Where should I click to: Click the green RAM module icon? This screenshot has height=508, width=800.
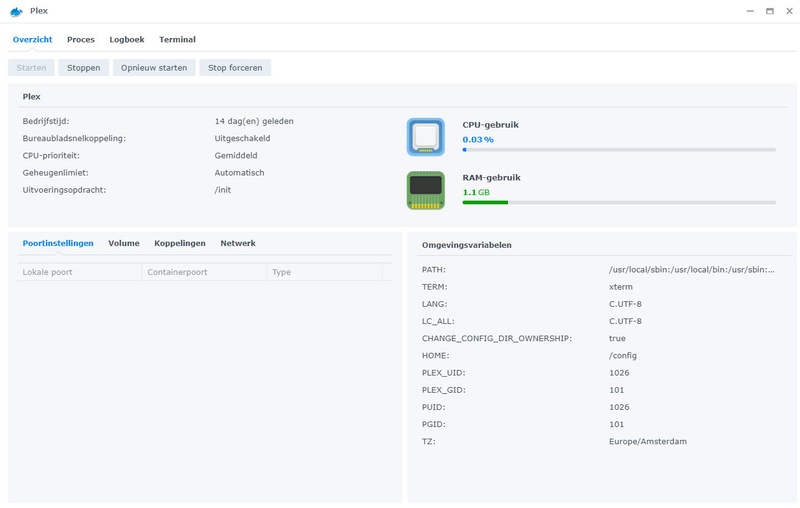point(426,190)
